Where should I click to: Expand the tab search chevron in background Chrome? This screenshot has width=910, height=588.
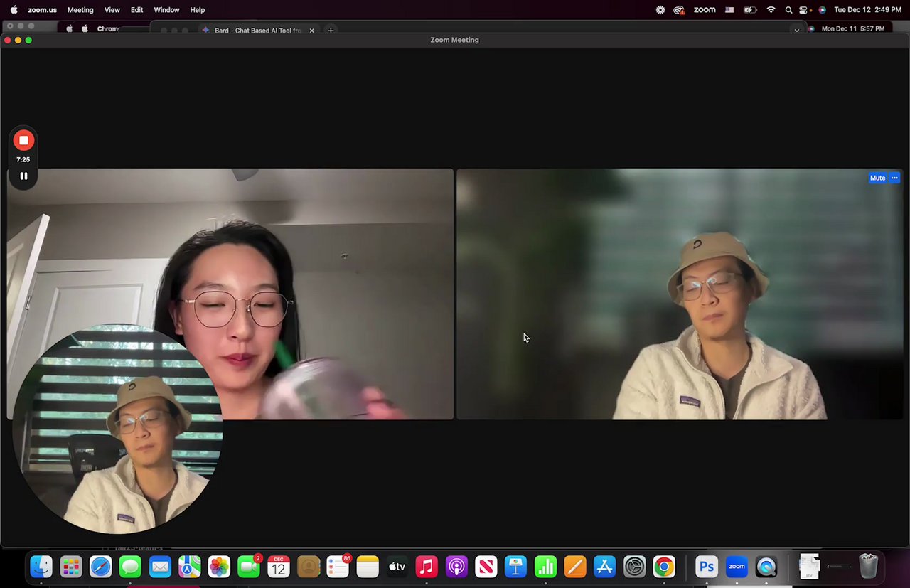coord(797,31)
